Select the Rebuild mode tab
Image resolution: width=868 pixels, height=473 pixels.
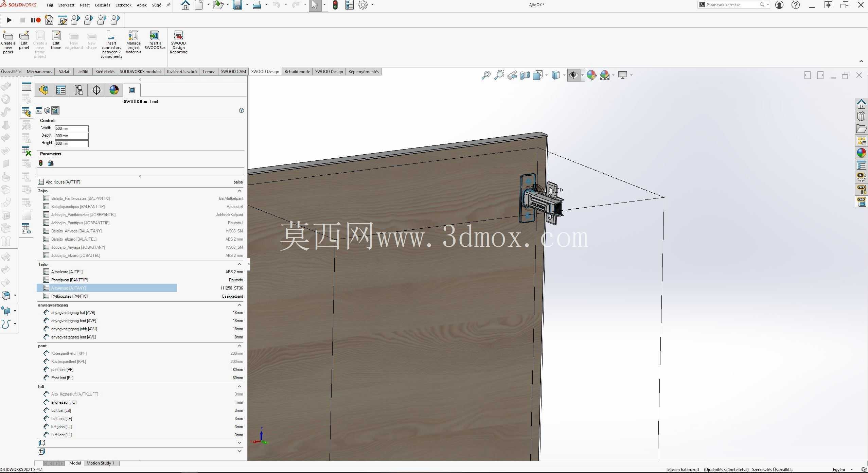click(297, 72)
